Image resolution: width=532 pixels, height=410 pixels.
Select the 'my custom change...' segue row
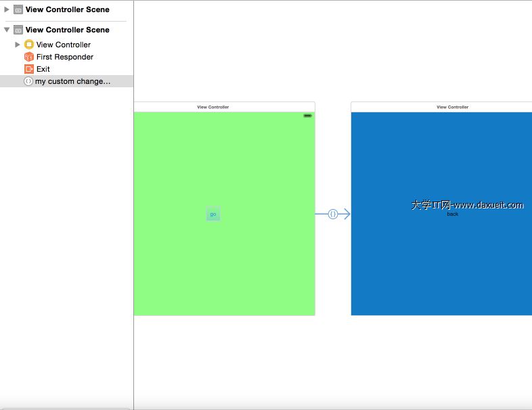(x=66, y=81)
